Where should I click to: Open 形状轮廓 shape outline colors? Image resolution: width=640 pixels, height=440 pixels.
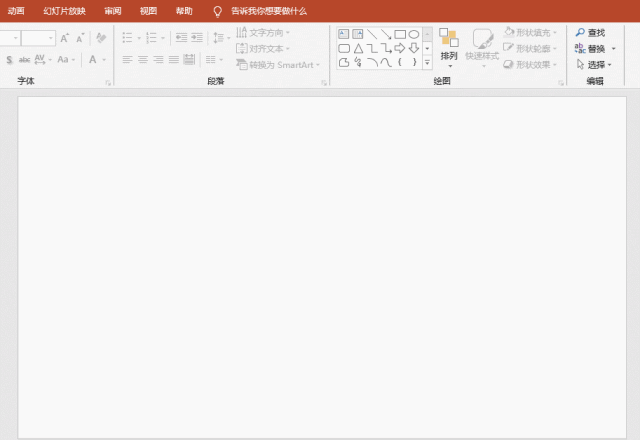click(x=531, y=49)
